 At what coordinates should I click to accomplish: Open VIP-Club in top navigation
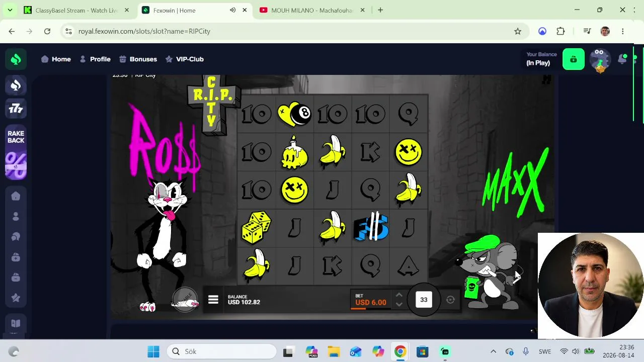click(x=185, y=59)
